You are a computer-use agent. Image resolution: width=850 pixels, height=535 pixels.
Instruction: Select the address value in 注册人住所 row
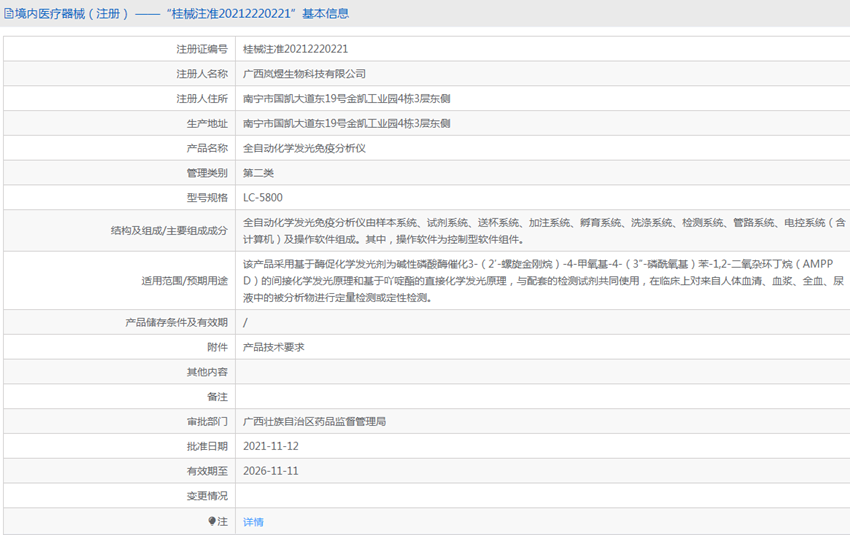[346, 99]
